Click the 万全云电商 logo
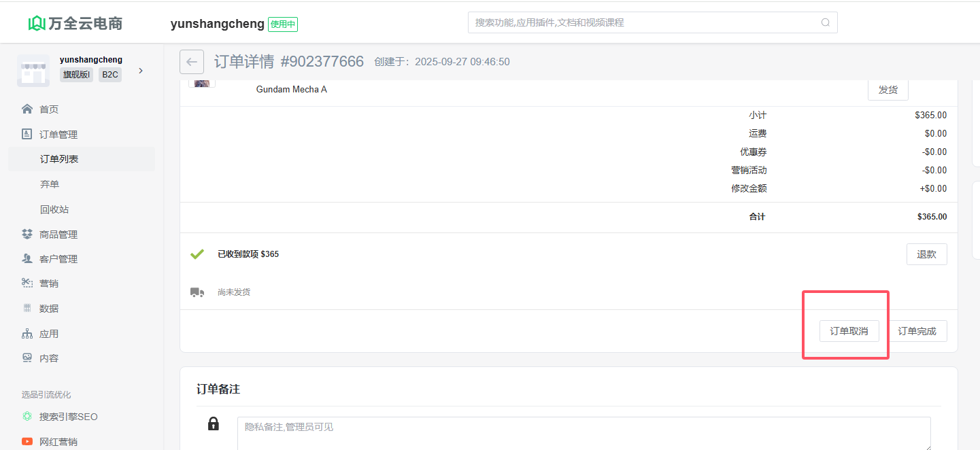The height and width of the screenshot is (450, 980). [75, 24]
